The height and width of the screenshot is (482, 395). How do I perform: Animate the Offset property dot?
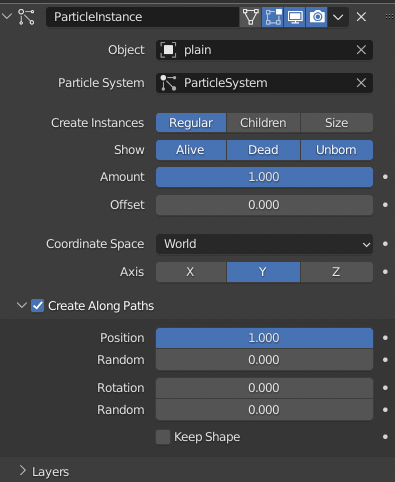385,205
